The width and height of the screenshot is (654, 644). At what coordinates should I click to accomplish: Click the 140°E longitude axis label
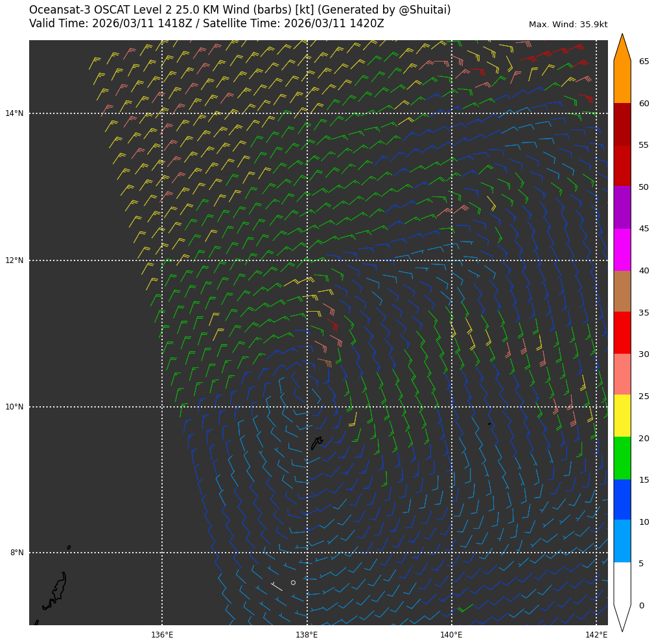(452, 635)
